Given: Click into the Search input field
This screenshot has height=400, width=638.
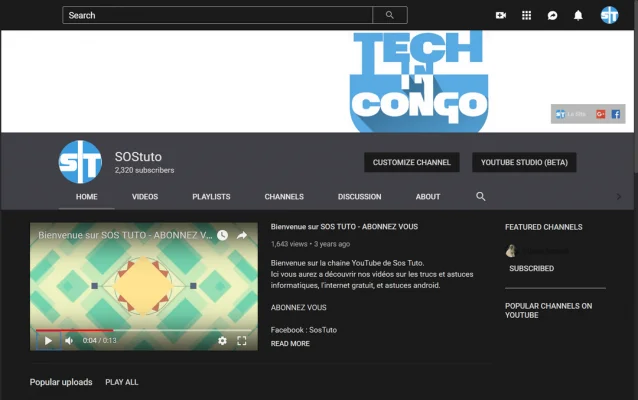Looking at the screenshot, I should [x=217, y=15].
